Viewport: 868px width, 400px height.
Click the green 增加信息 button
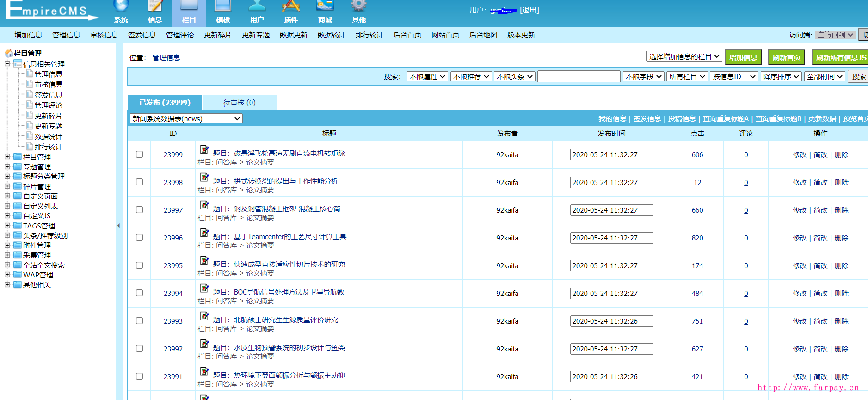click(743, 57)
